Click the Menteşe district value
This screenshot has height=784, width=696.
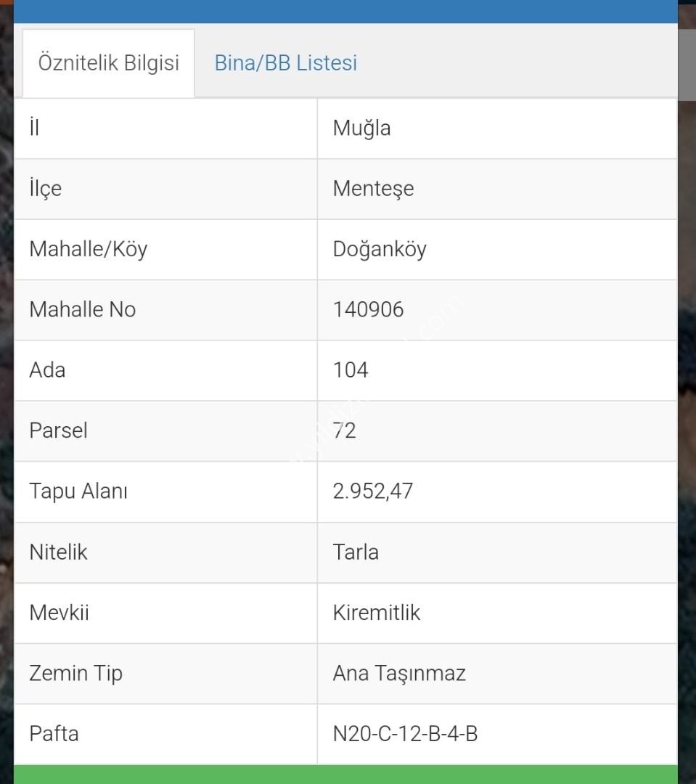tap(373, 189)
